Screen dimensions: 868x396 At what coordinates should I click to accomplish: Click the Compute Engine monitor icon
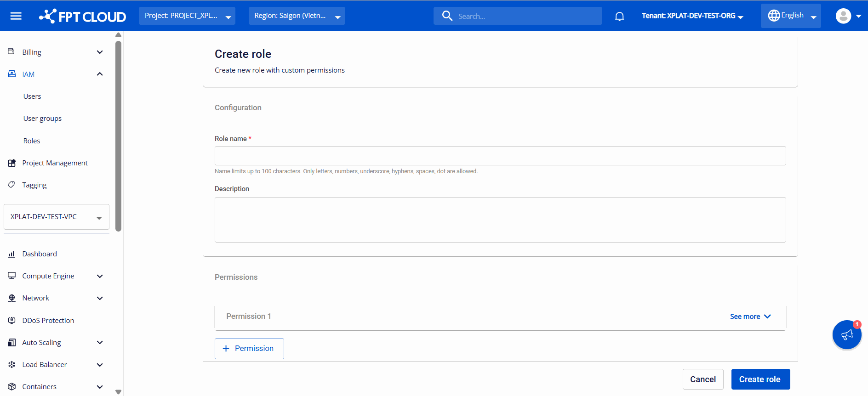[12, 275]
